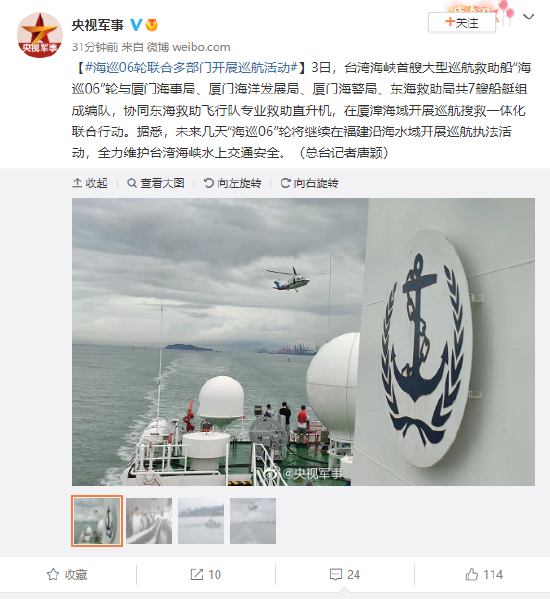Repost using the share icon with 10
The height and width of the screenshot is (599, 550).
coord(206,575)
